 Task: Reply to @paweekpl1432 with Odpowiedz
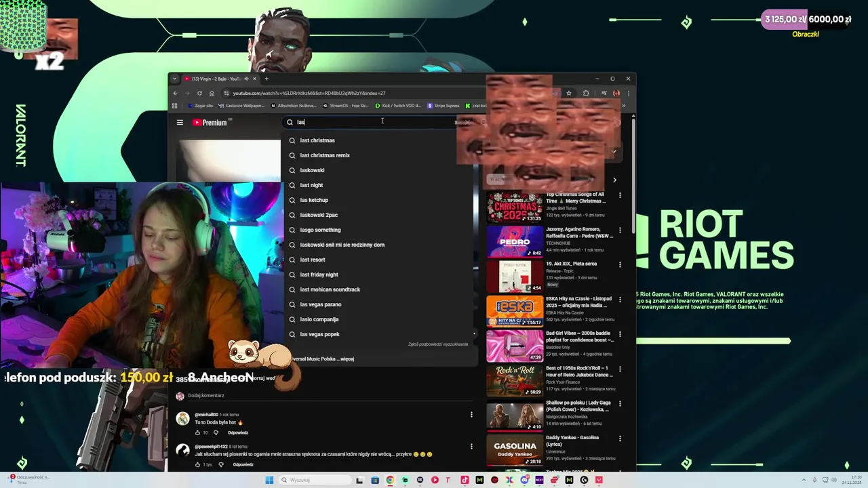point(243,464)
